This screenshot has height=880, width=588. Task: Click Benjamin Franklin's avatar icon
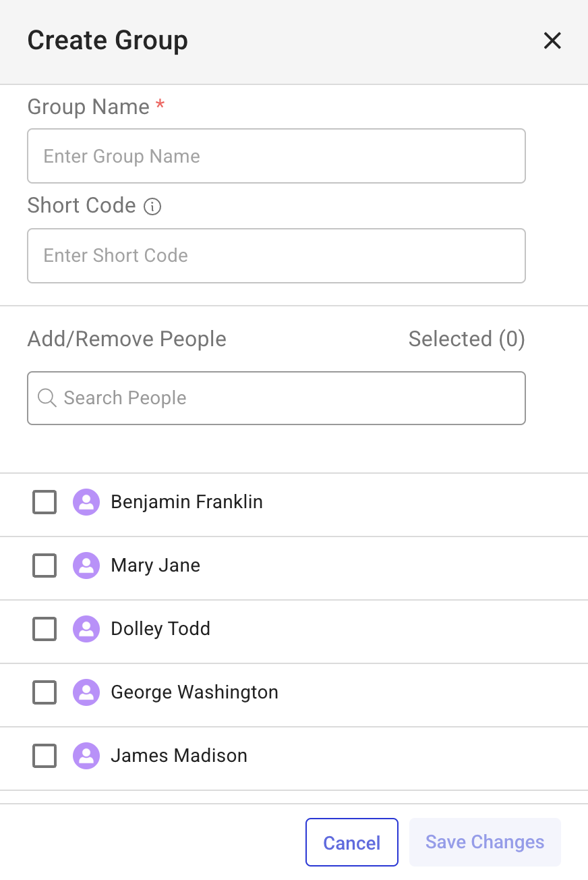(86, 502)
